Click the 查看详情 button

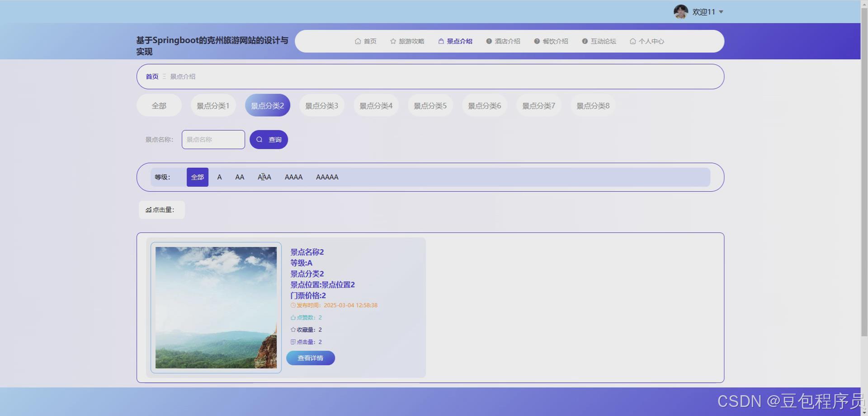click(311, 358)
